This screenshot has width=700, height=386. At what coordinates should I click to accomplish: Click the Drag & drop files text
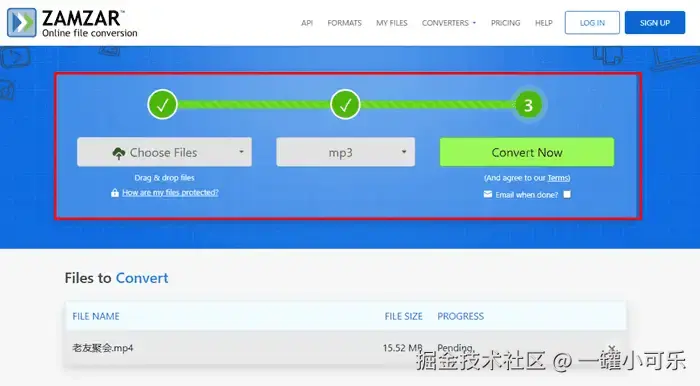pos(164,178)
